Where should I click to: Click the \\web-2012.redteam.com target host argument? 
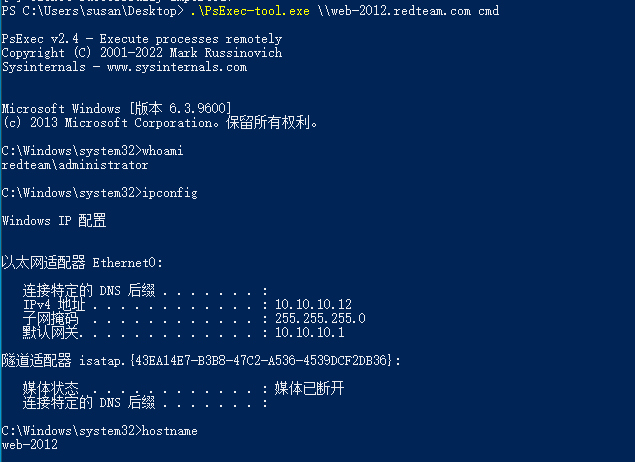(x=394, y=11)
